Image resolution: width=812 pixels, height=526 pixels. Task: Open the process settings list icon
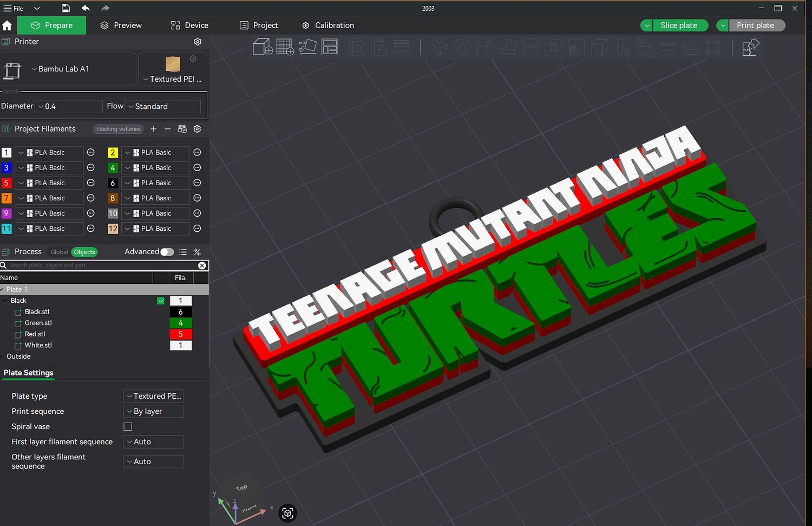183,252
